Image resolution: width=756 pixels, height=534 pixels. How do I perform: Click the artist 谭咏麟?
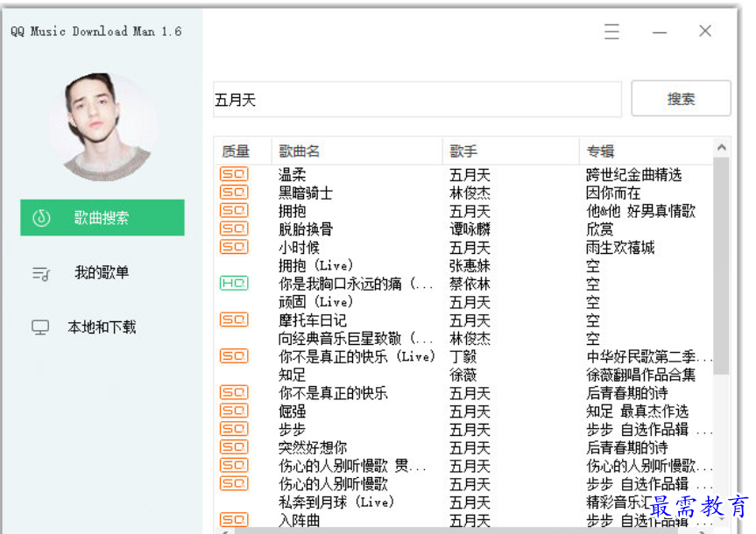[470, 229]
